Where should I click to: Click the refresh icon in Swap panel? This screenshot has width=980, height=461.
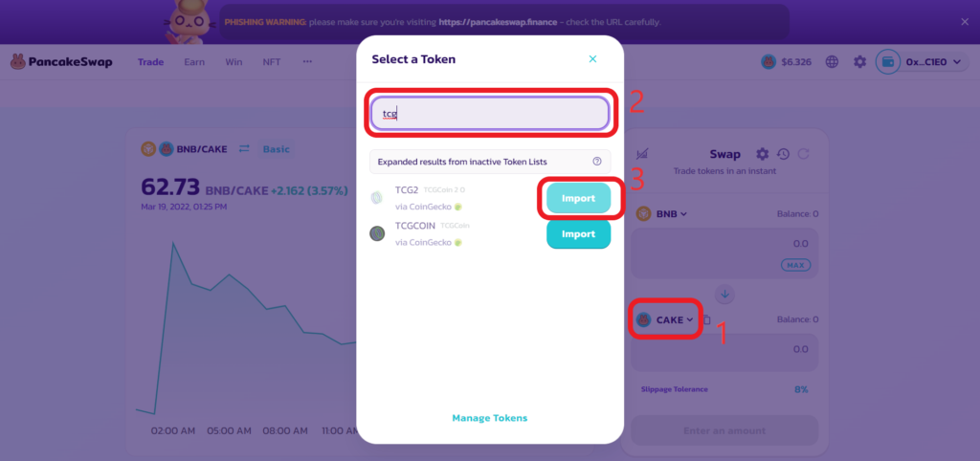click(804, 154)
